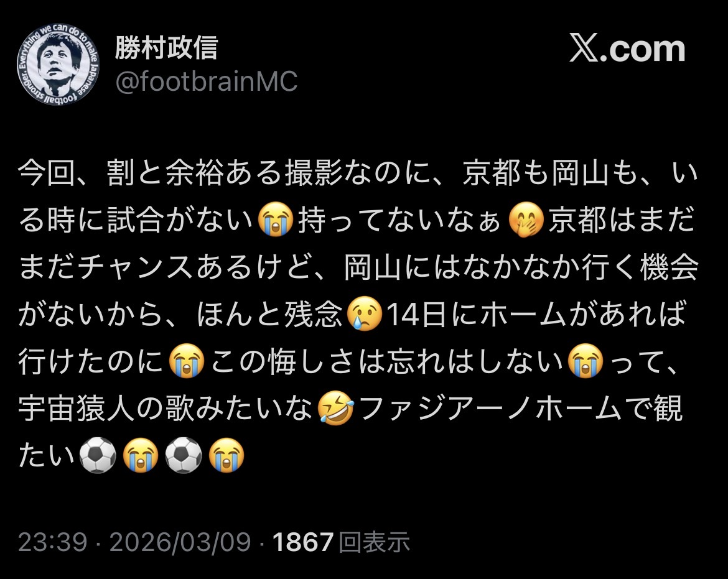Click the sad tear emoji after 残念
This screenshot has width=728, height=579.
(x=365, y=314)
